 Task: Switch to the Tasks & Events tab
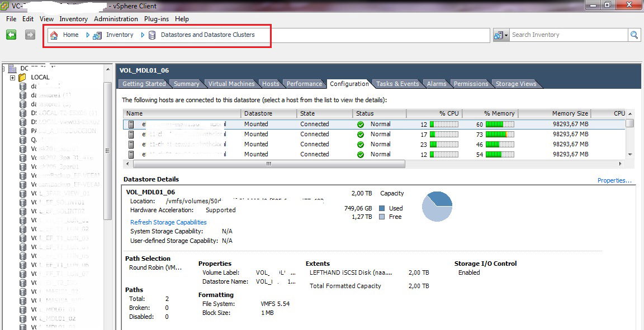[x=397, y=84]
